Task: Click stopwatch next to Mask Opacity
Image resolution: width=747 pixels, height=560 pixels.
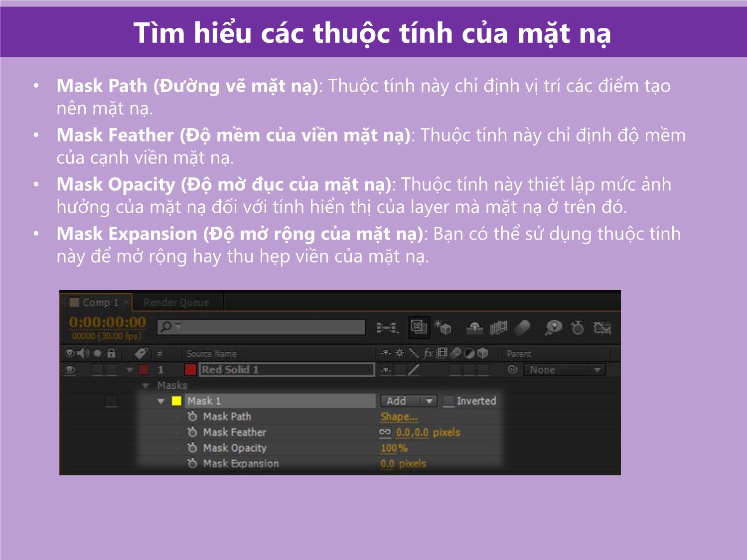Action: 192,447
